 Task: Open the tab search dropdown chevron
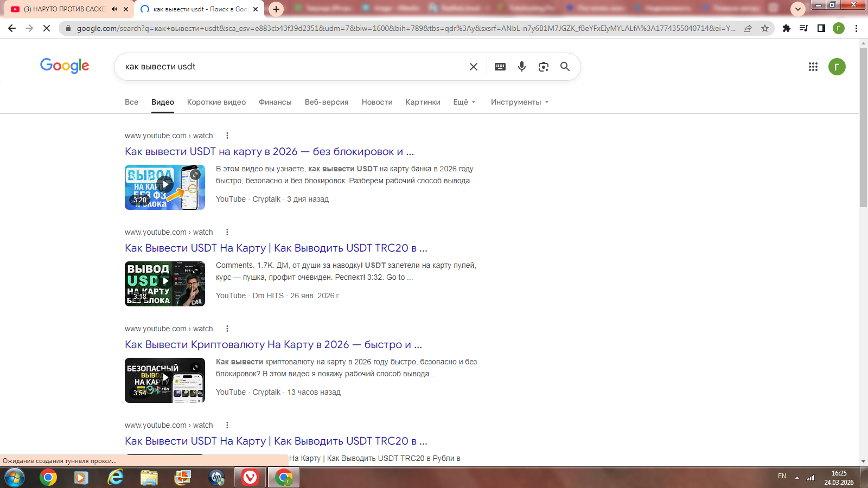797,9
